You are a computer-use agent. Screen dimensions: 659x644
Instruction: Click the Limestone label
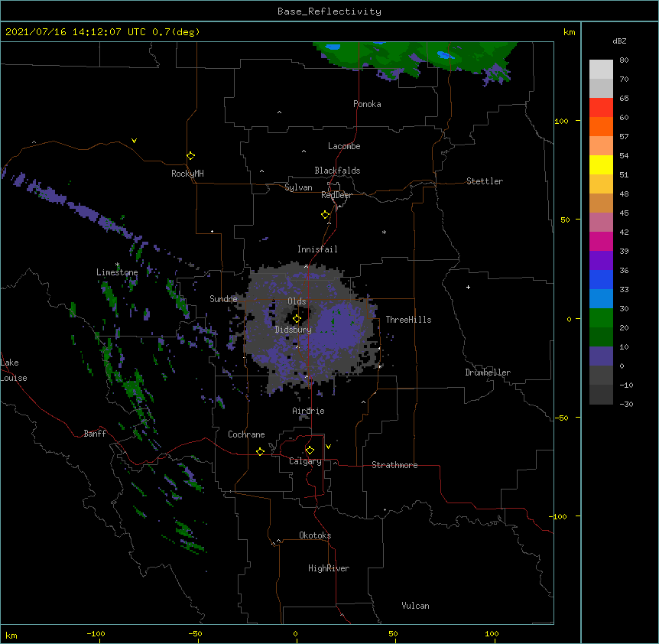[x=117, y=272]
